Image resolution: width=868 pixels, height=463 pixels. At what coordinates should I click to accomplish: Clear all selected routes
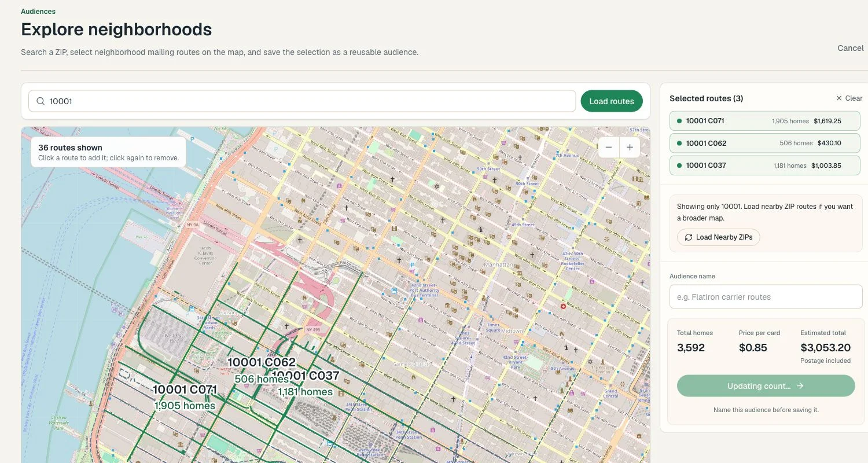(849, 98)
